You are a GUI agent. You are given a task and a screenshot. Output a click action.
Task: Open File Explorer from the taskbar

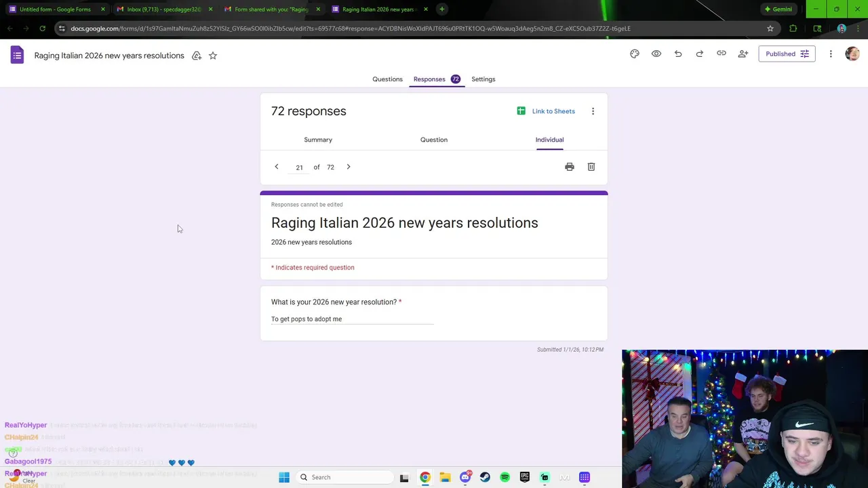tap(445, 477)
